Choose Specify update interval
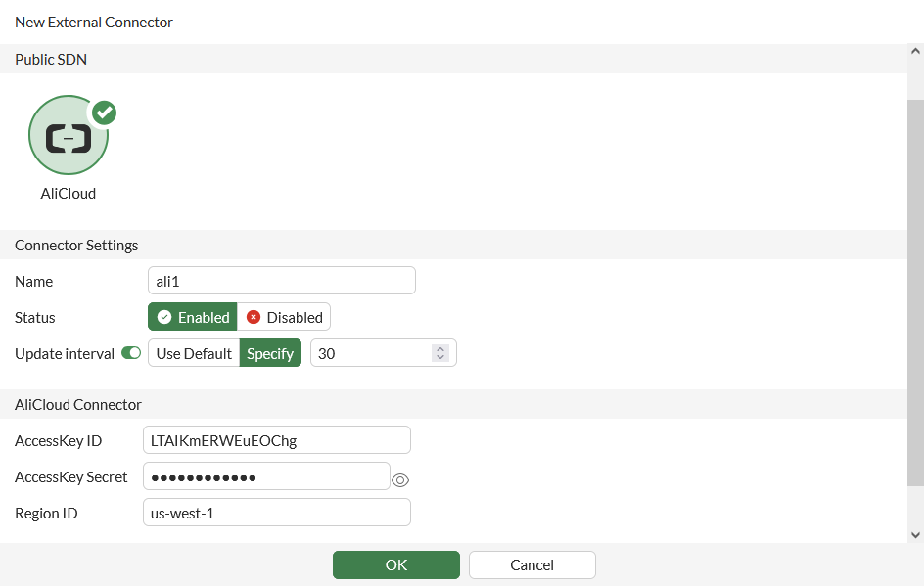The width and height of the screenshot is (924, 586). [270, 353]
